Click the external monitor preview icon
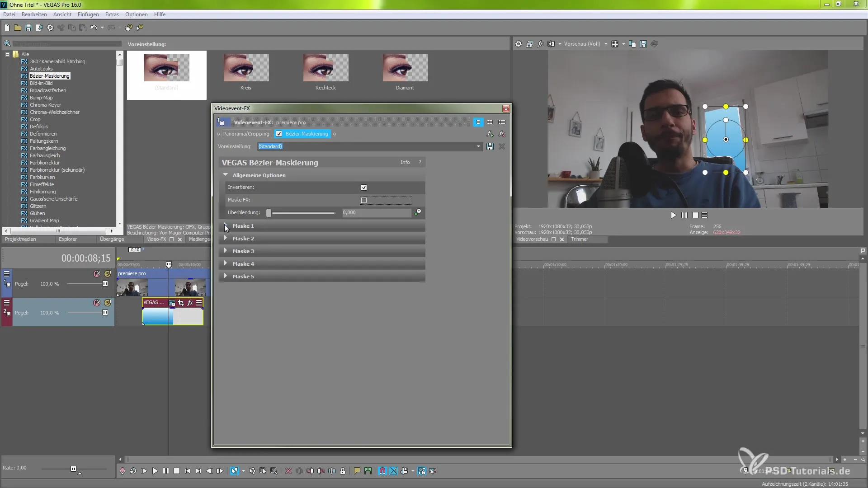The image size is (868, 488). (529, 44)
